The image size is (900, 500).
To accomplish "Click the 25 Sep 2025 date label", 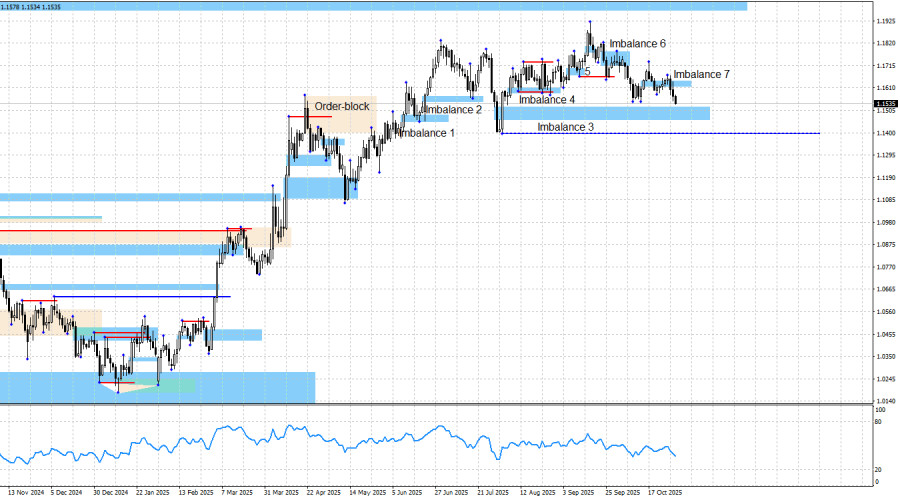I will click(x=623, y=493).
